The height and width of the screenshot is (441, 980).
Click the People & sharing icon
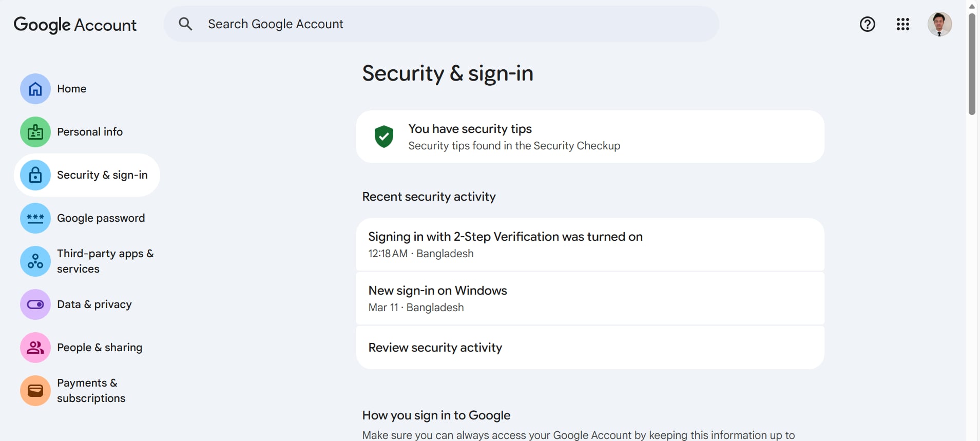(x=35, y=348)
